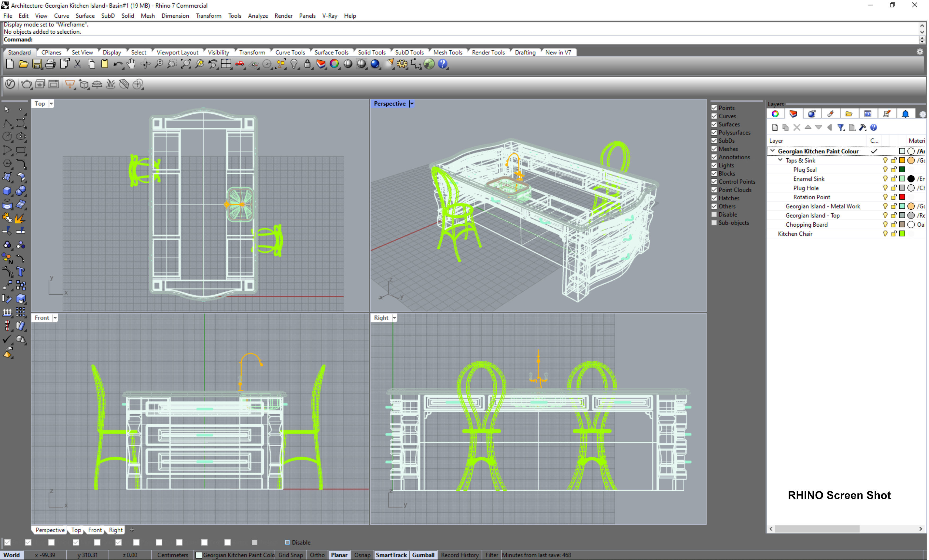The height and width of the screenshot is (560, 929).
Task: Toggle Grid Snap in status bar
Action: (x=290, y=555)
